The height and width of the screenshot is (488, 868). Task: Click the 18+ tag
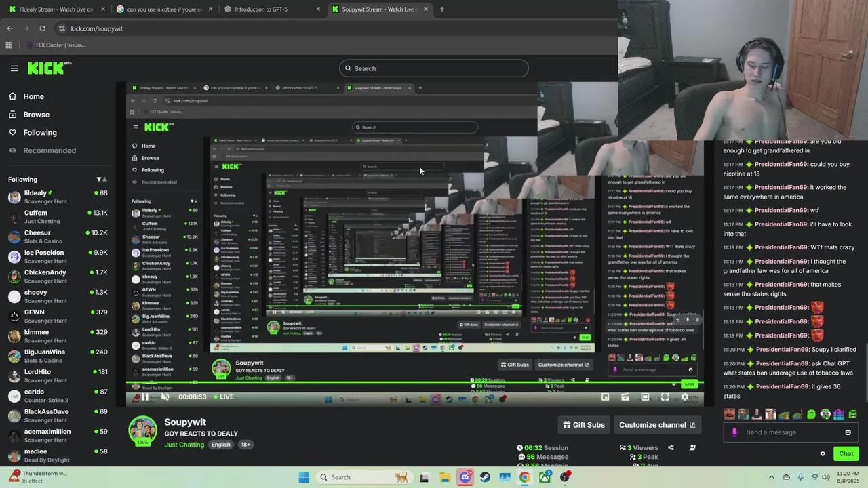click(245, 445)
